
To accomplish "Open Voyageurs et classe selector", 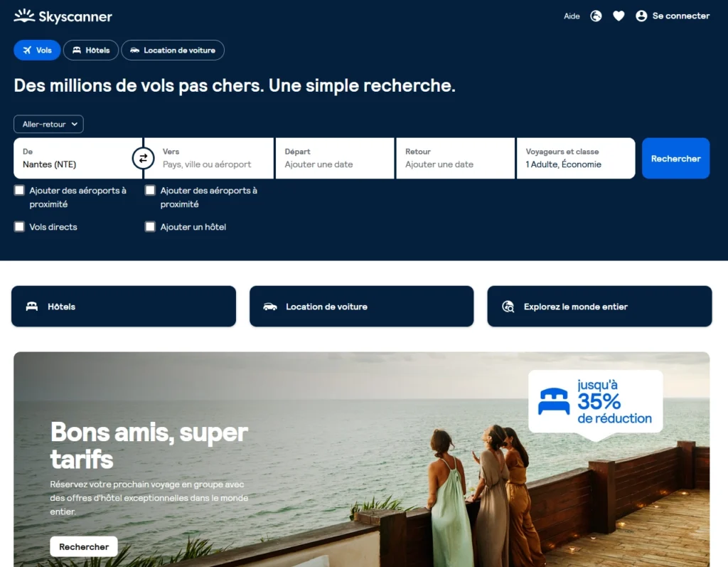I will 575,159.
